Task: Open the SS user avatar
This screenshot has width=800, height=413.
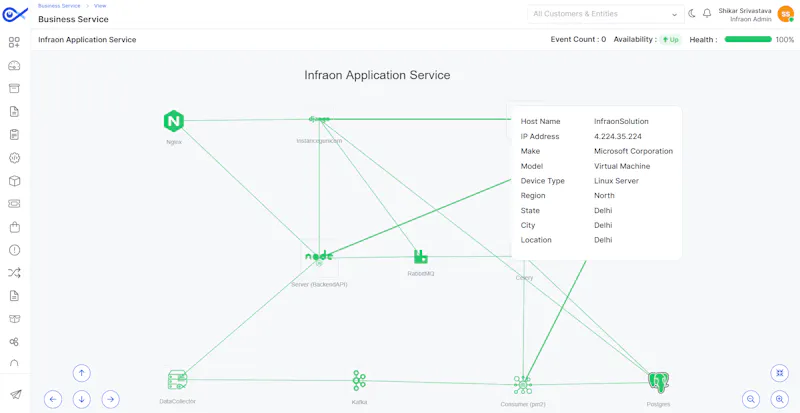Action: pyautogui.click(x=785, y=14)
